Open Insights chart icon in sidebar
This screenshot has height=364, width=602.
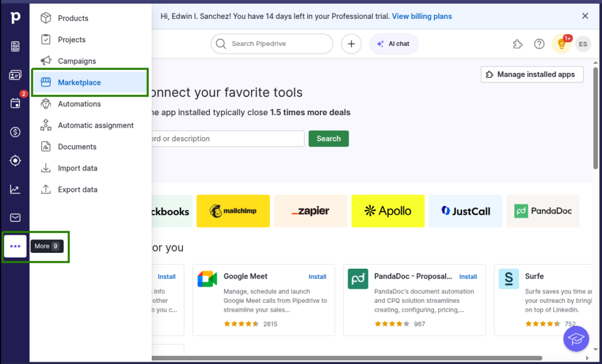pyautogui.click(x=15, y=189)
